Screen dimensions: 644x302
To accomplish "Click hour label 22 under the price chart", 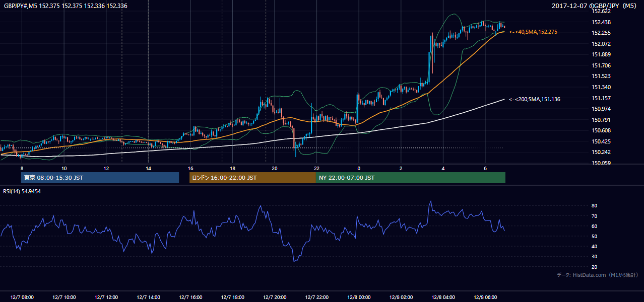I will point(317,168).
